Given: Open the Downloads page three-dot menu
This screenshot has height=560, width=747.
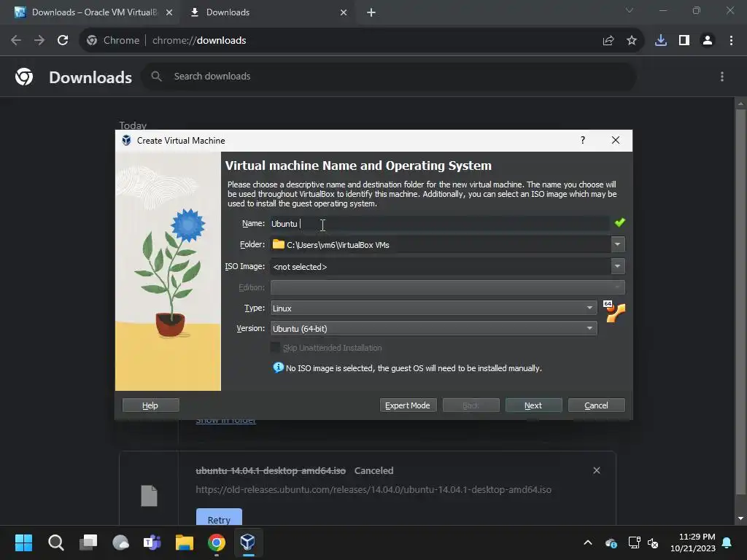Looking at the screenshot, I should [x=722, y=77].
